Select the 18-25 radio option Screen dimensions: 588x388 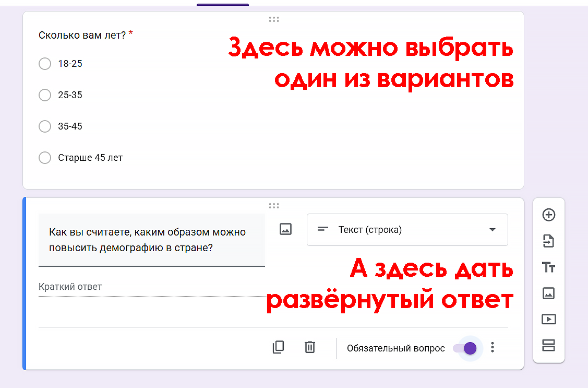pyautogui.click(x=45, y=64)
